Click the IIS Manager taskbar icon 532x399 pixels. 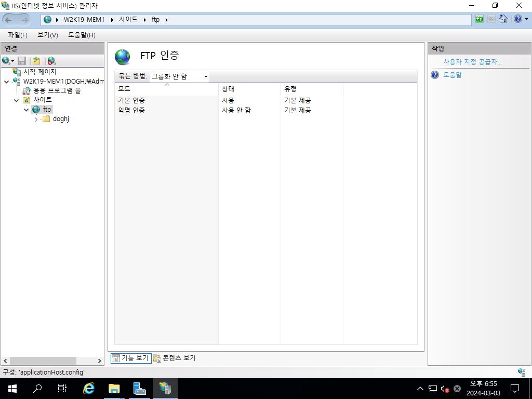(x=165, y=389)
